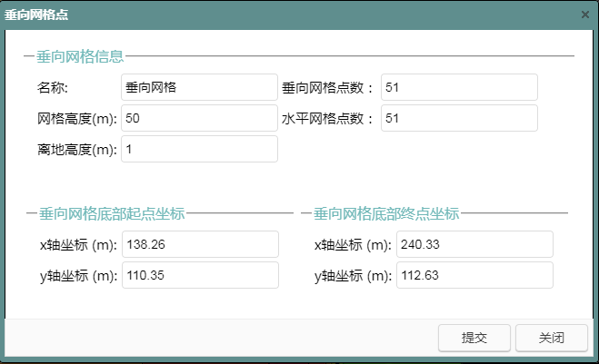Select the 垂向网格点数 input box
Viewport: 599px width, 364px height.
[x=459, y=87]
